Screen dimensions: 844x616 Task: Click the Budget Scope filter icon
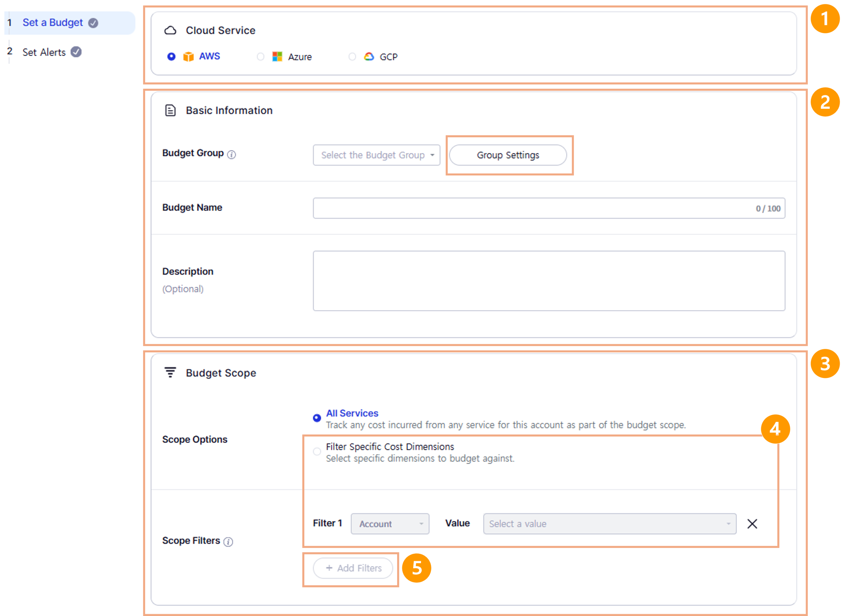(x=170, y=372)
